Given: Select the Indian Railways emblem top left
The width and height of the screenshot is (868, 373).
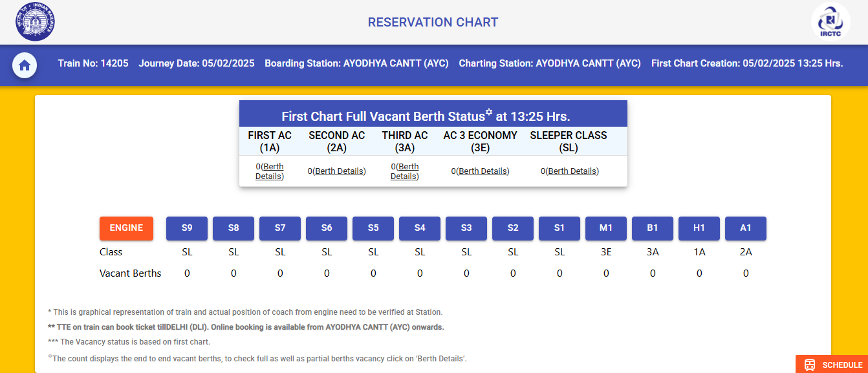Looking at the screenshot, I should point(34,21).
